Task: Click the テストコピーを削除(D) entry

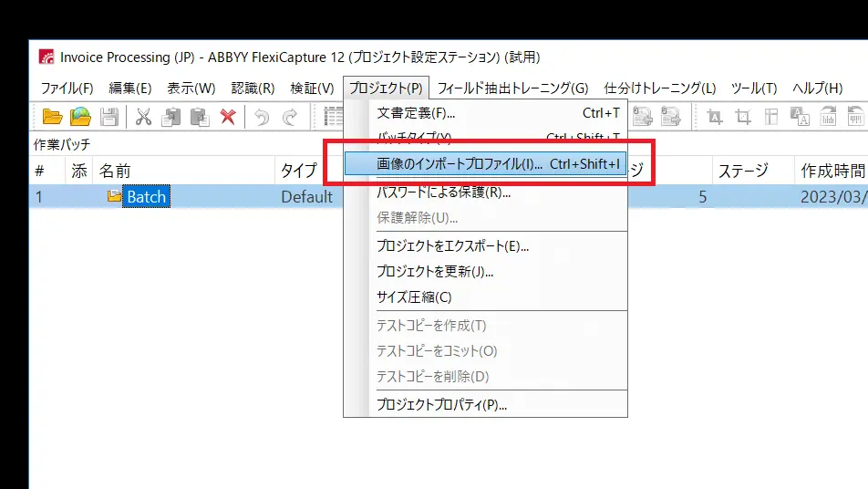Action: pos(485,376)
